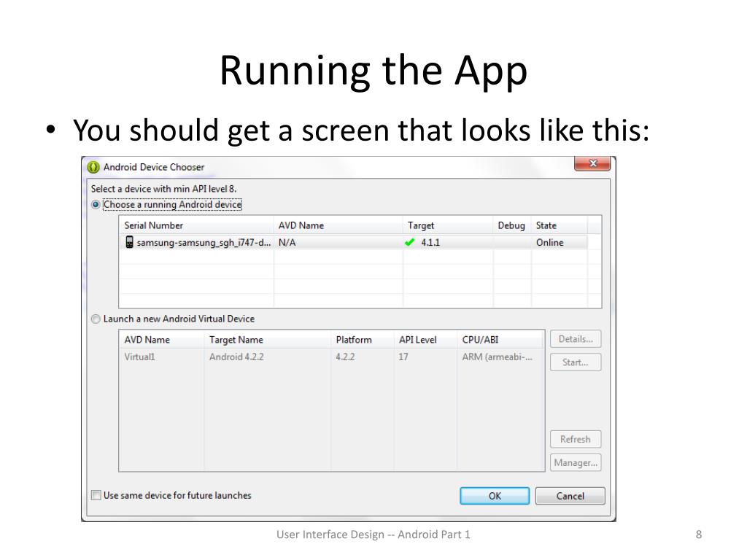Image resolution: width=747 pixels, height=560 pixels.
Task: Click AVD Name header in running devices table
Action: coord(338,225)
